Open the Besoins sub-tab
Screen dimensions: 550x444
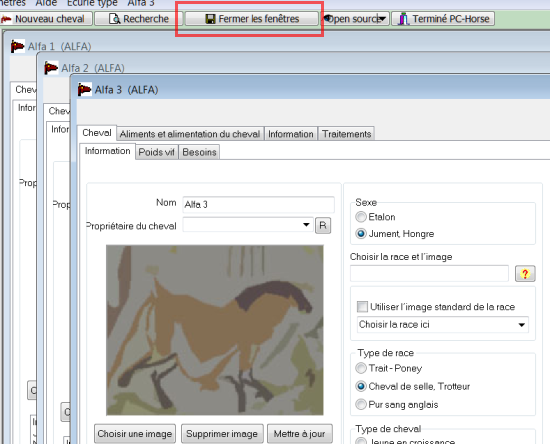pos(199,152)
